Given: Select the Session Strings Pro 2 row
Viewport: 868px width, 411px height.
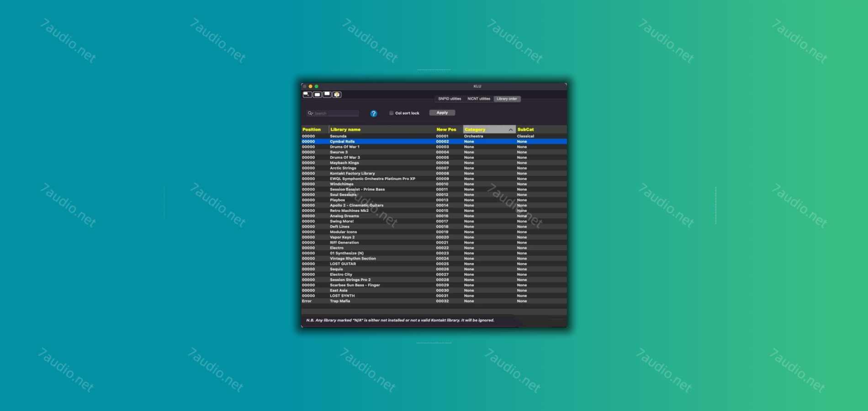Looking at the screenshot, I should 434,280.
